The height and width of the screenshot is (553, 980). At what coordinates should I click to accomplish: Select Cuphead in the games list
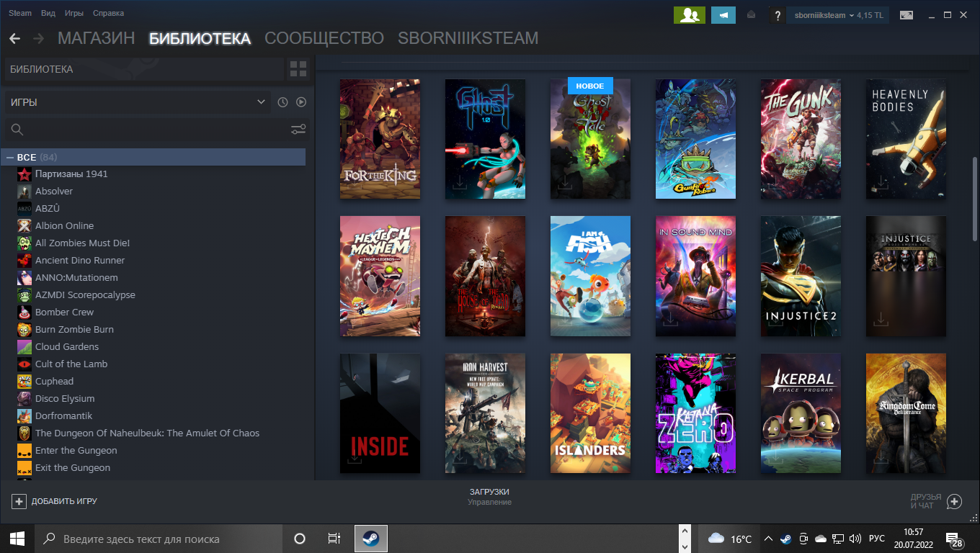(x=54, y=381)
